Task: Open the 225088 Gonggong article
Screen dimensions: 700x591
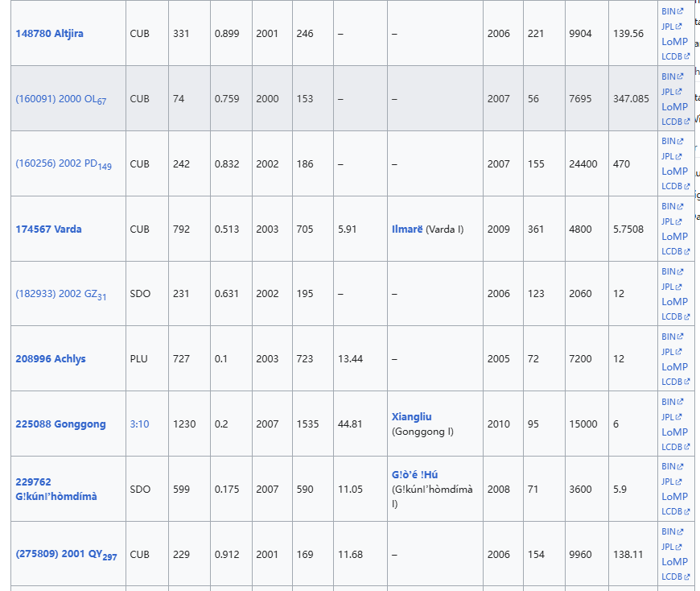Action: pyautogui.click(x=60, y=424)
